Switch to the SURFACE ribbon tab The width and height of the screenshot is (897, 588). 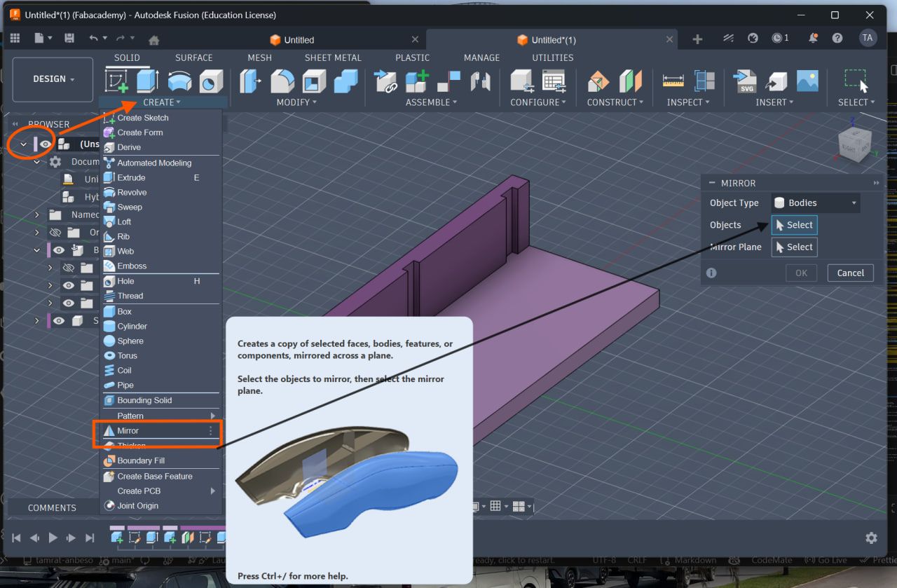pyautogui.click(x=194, y=57)
